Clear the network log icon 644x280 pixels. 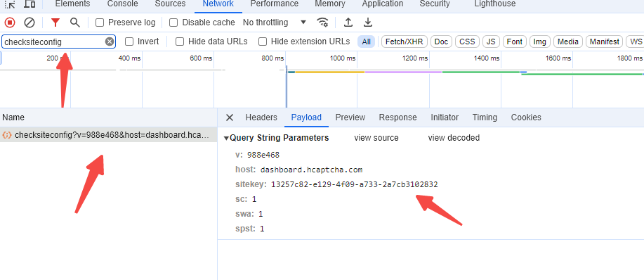point(29,23)
